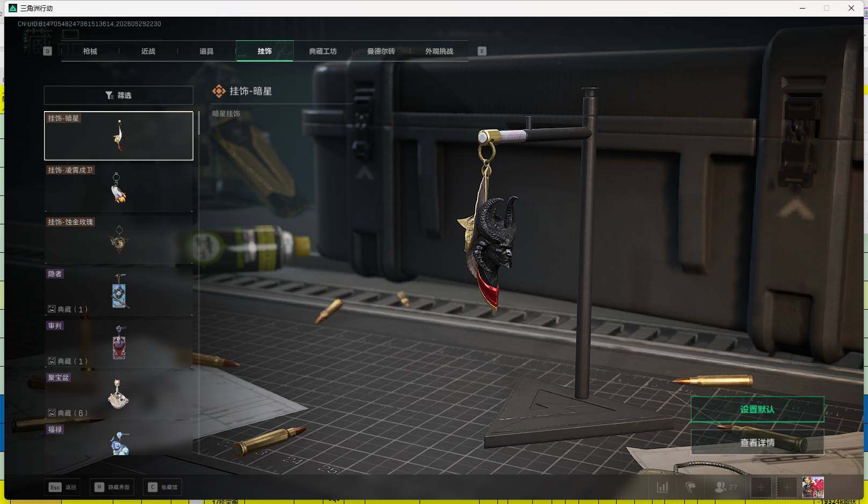Click the charm list scrollbar
Screen dimensions: 868x504
point(199,123)
